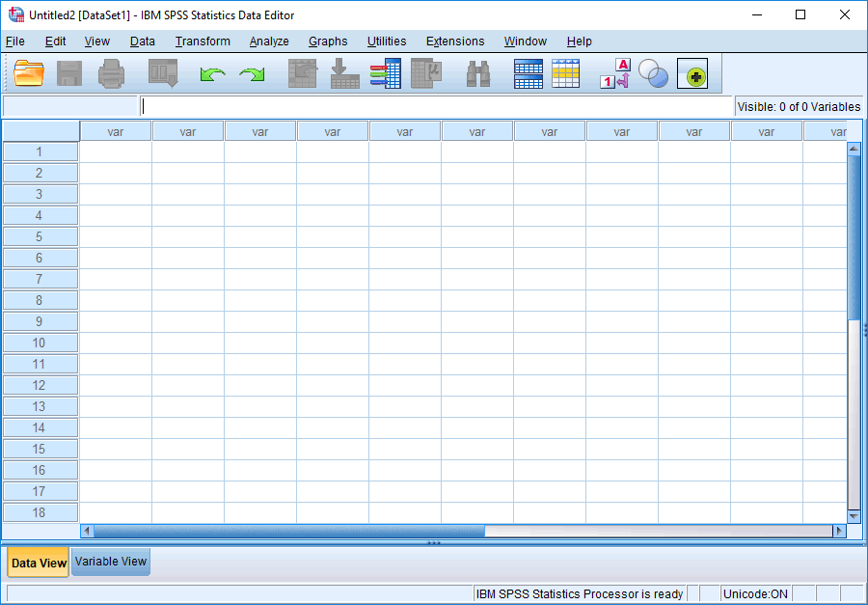Undo the last user action

click(x=211, y=73)
